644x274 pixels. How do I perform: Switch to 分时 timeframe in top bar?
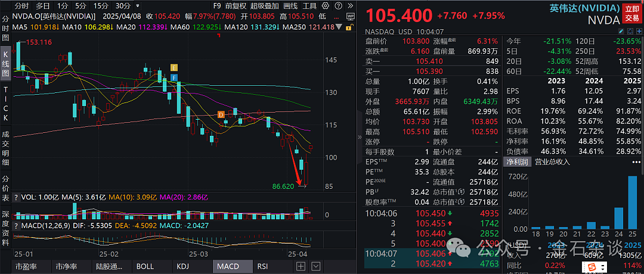pos(22,6)
